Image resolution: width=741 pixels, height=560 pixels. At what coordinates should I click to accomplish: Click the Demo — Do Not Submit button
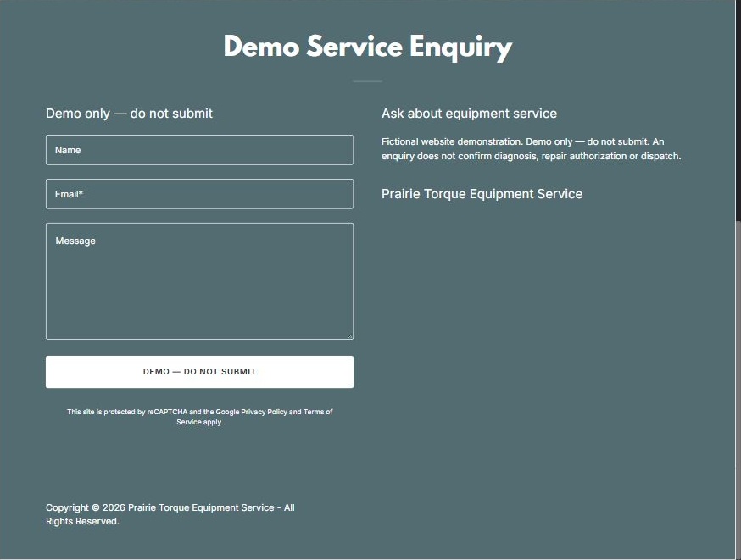coord(199,372)
